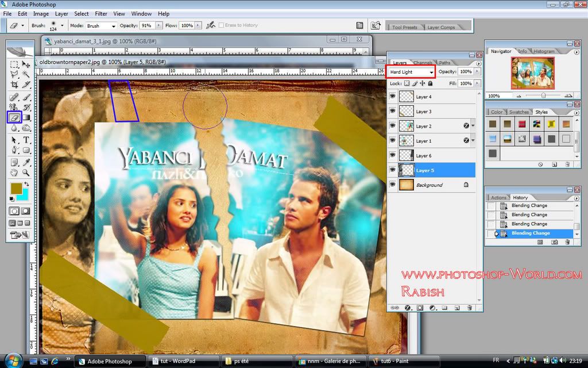Screen dimensions: 588x368
Task: Expand Layer 2 effects list
Action: (x=473, y=126)
